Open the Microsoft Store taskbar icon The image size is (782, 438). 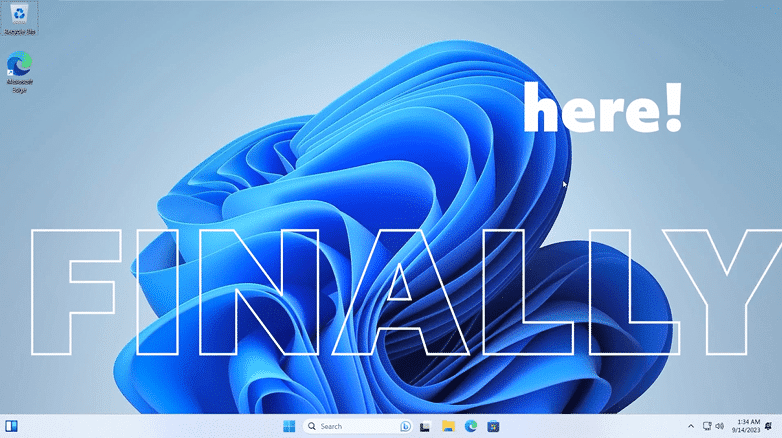pos(494,427)
